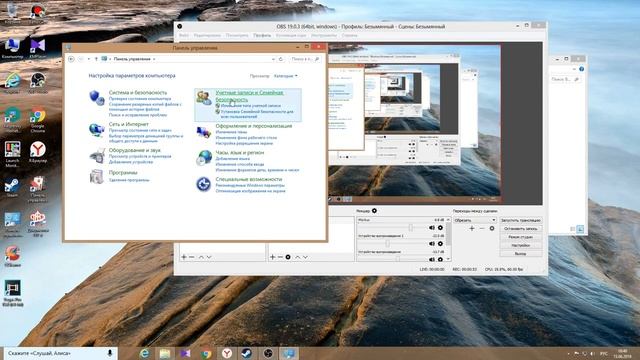Open the Система и безопасность category icon
Image resolution: width=640 pixels, height=360 pixels.
click(x=97, y=98)
